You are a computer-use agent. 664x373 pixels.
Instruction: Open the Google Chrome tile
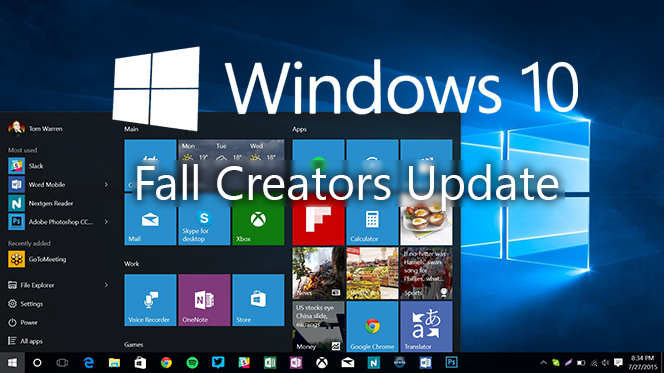point(372,326)
